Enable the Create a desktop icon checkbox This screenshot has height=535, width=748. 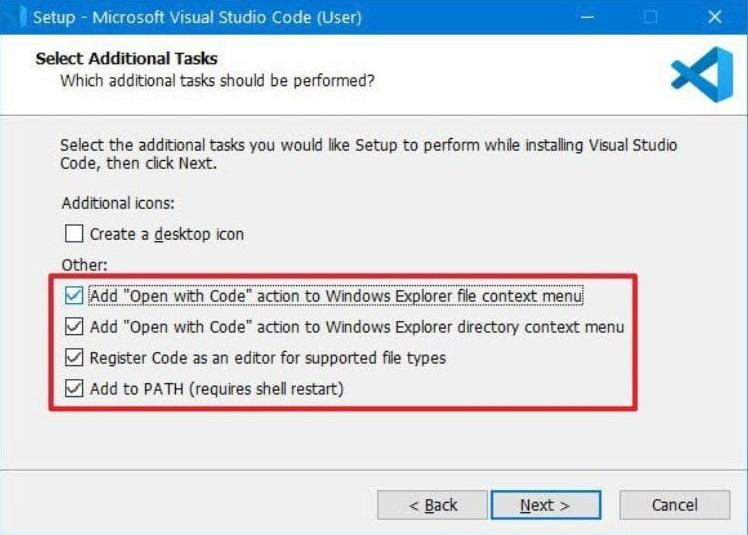click(x=74, y=234)
